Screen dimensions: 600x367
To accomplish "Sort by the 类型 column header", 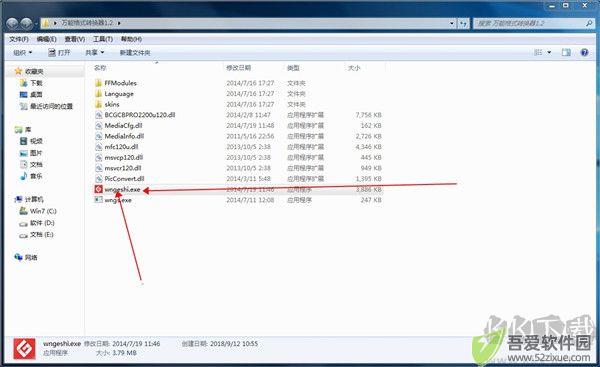I will [293, 68].
